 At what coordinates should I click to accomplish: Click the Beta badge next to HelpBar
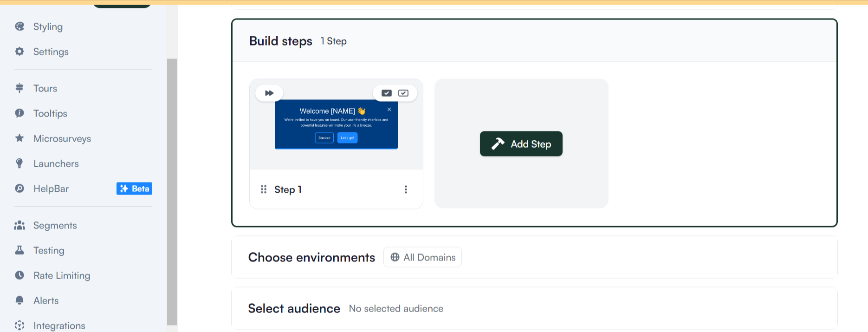click(x=134, y=189)
